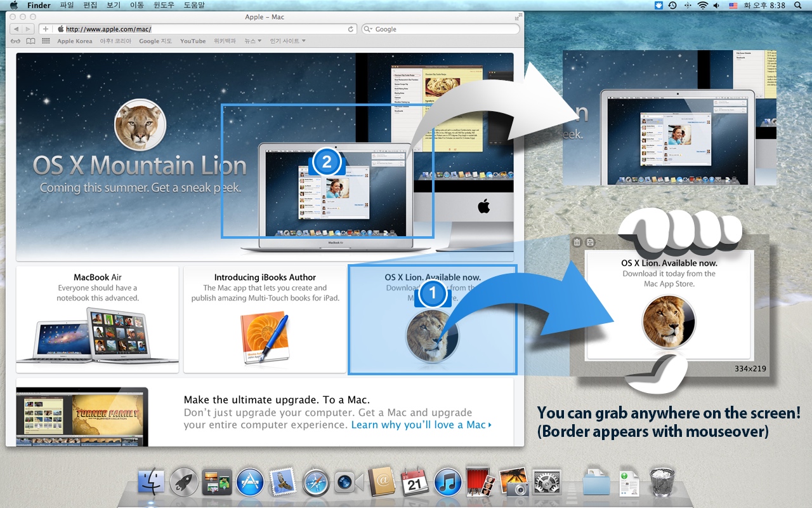Screen dimensions: 812x508
Task: Open the 도움말 menu
Action: pos(194,5)
